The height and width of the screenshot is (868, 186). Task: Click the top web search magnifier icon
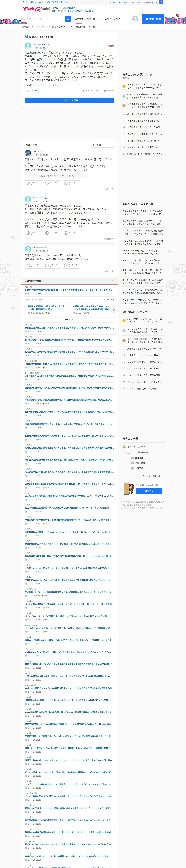[161, 2]
